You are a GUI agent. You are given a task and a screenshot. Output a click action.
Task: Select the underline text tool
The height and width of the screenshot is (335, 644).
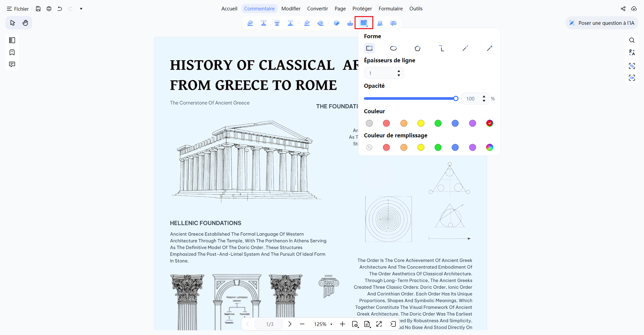(x=264, y=23)
